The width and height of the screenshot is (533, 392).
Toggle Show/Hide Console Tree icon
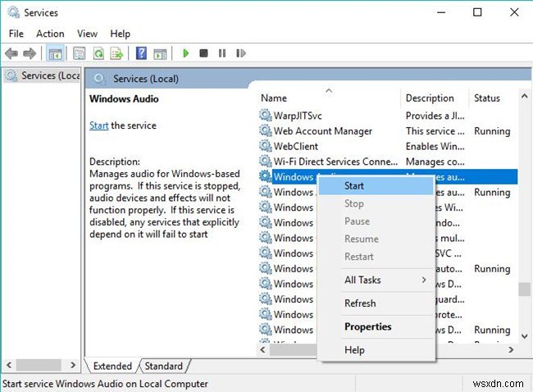coord(55,53)
